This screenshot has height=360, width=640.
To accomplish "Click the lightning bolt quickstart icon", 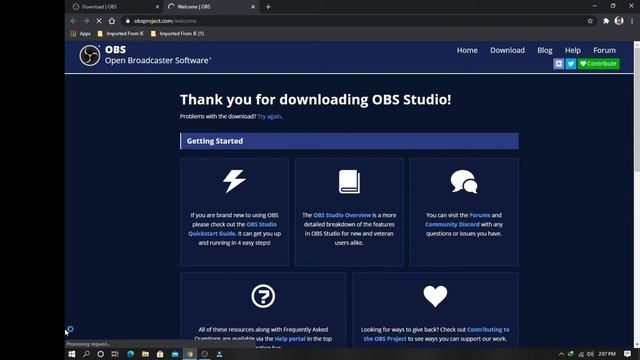I will coord(234,181).
